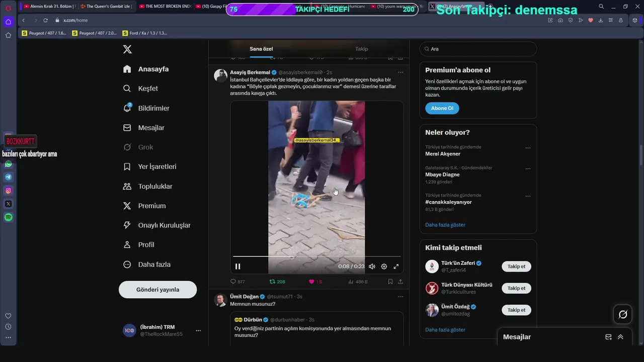The height and width of the screenshot is (362, 644).
Task: Pause the playing video
Action: [x=238, y=266]
